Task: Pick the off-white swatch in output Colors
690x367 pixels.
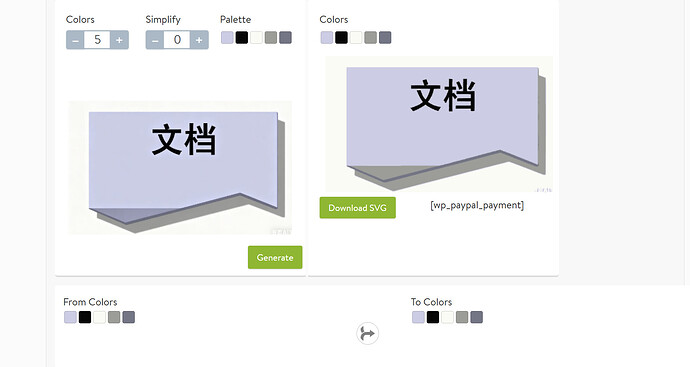Action: click(x=356, y=37)
